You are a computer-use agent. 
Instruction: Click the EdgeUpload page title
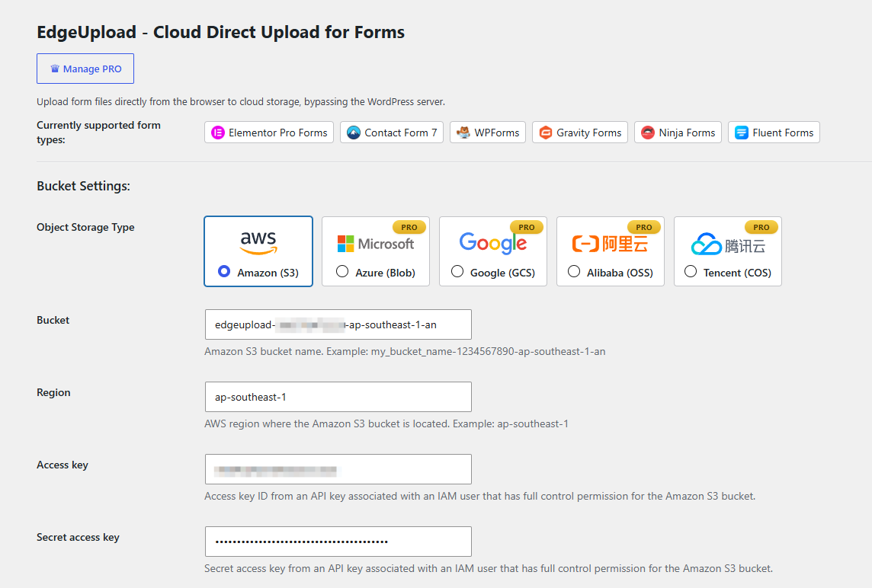(x=221, y=32)
